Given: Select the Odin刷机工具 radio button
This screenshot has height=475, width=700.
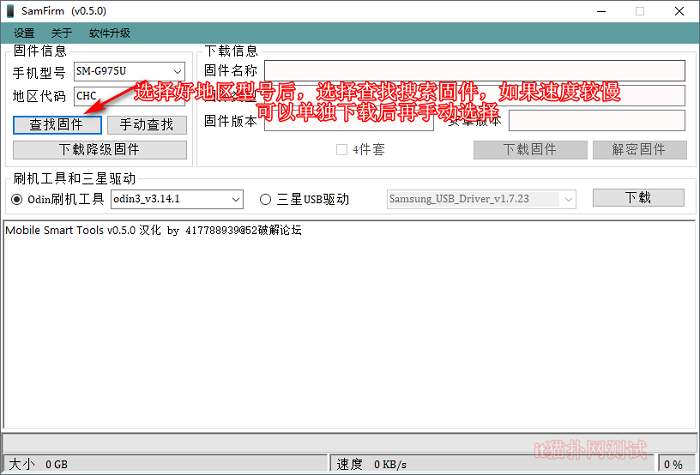Looking at the screenshot, I should coord(17,200).
